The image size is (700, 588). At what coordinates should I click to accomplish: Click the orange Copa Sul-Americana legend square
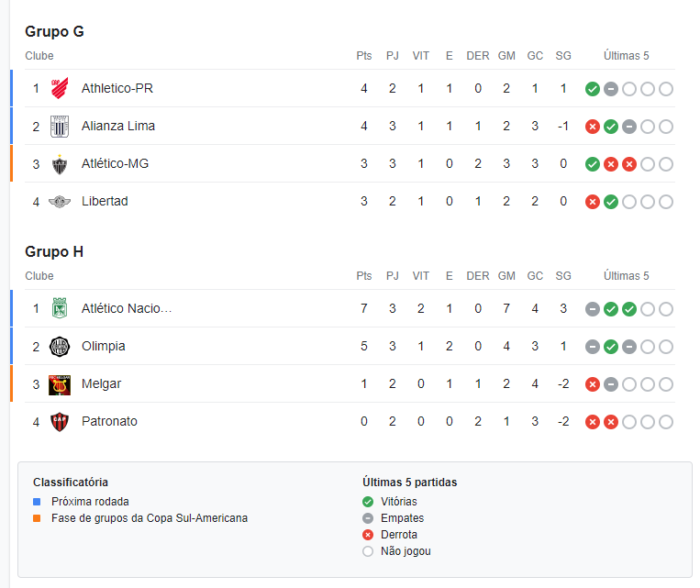[37, 518]
